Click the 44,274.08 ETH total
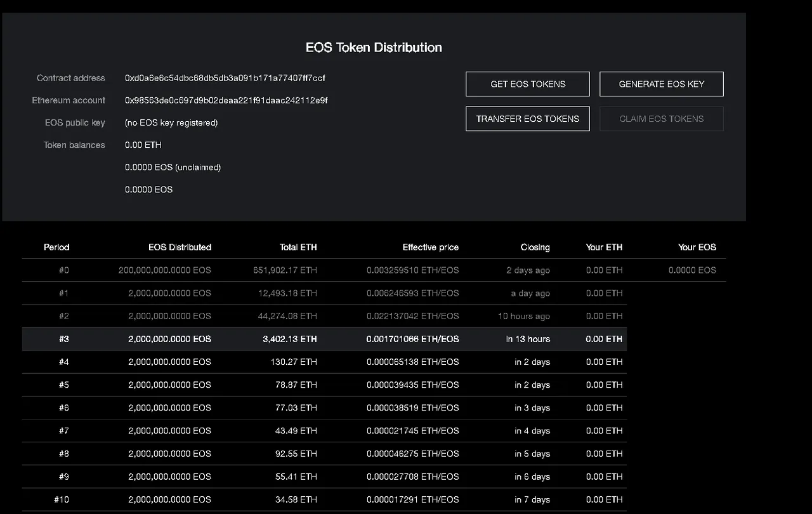 [287, 316]
